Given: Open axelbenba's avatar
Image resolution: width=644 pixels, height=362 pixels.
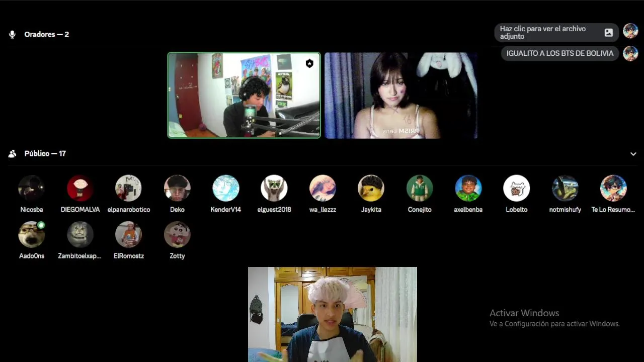Looking at the screenshot, I should tap(468, 188).
